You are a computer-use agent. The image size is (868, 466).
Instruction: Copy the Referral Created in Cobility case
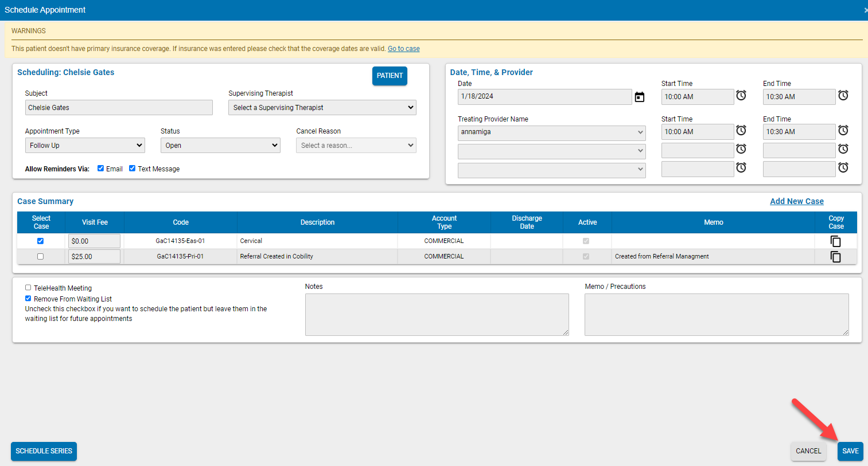[x=835, y=257]
